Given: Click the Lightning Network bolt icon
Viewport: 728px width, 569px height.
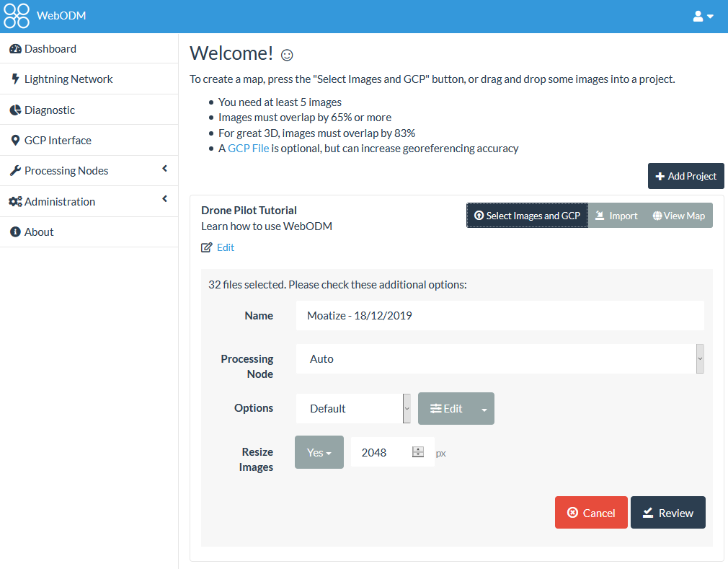Looking at the screenshot, I should click(16, 79).
